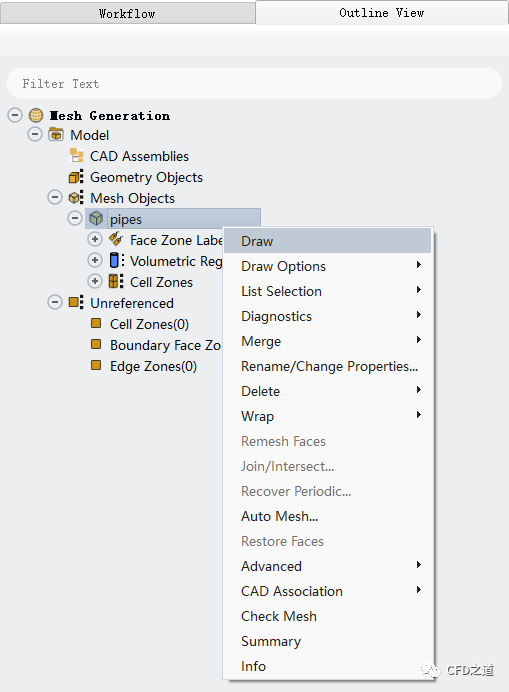Click the Unreferenced node icon
Viewport: 509px width, 692px height.
[76, 302]
